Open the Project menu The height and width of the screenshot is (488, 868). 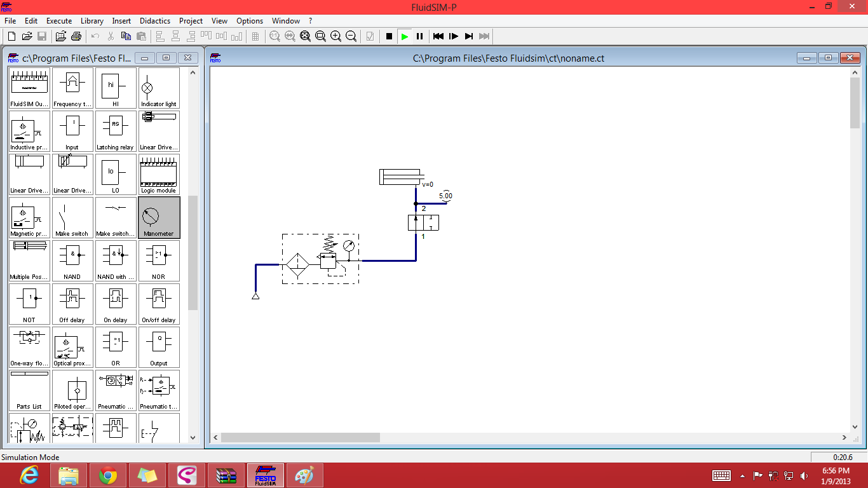coord(191,21)
